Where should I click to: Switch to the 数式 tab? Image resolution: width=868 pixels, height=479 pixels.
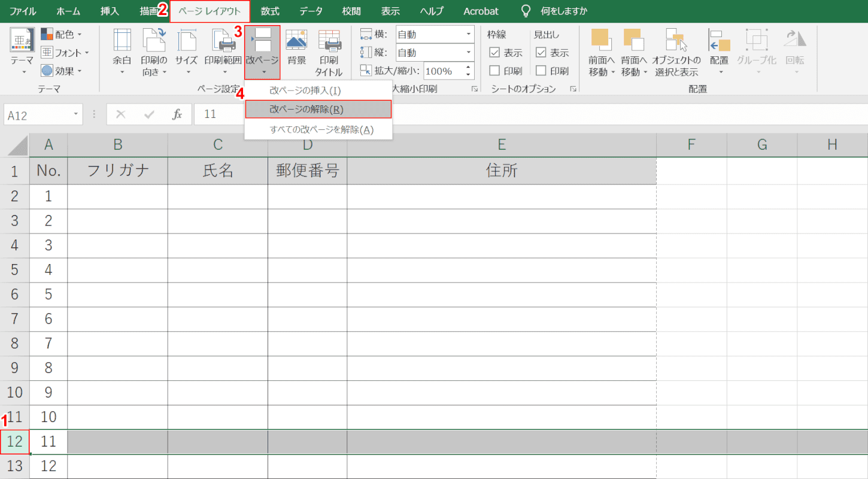click(271, 11)
